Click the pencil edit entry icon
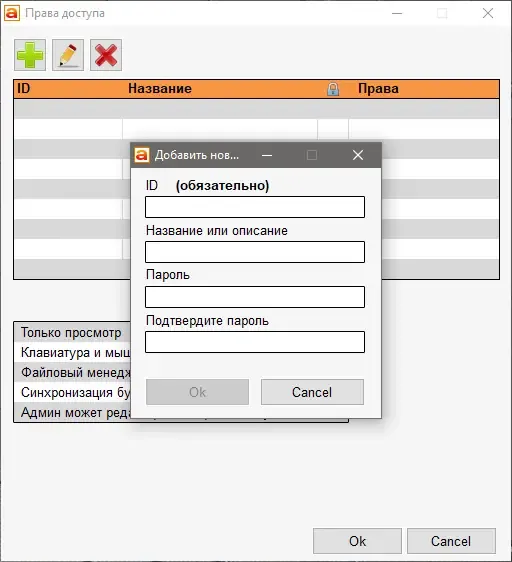Screen dimensions: 512x562 pyautogui.click(x=68, y=55)
